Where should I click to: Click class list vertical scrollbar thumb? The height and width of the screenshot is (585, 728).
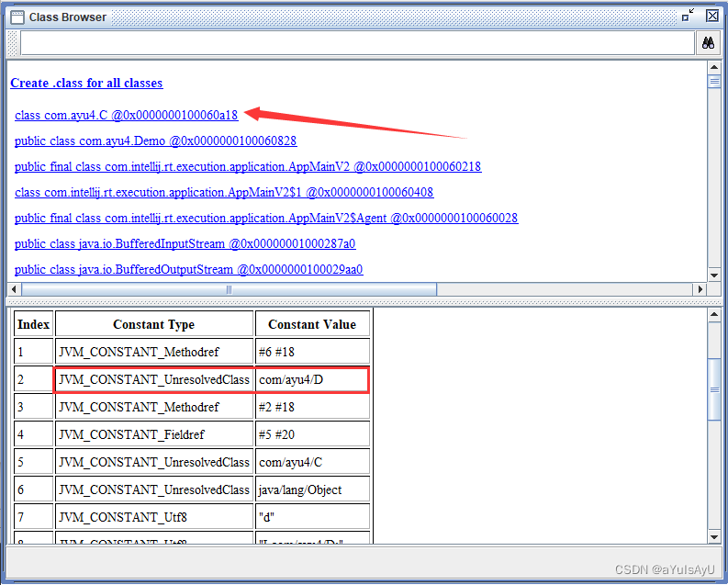[714, 82]
